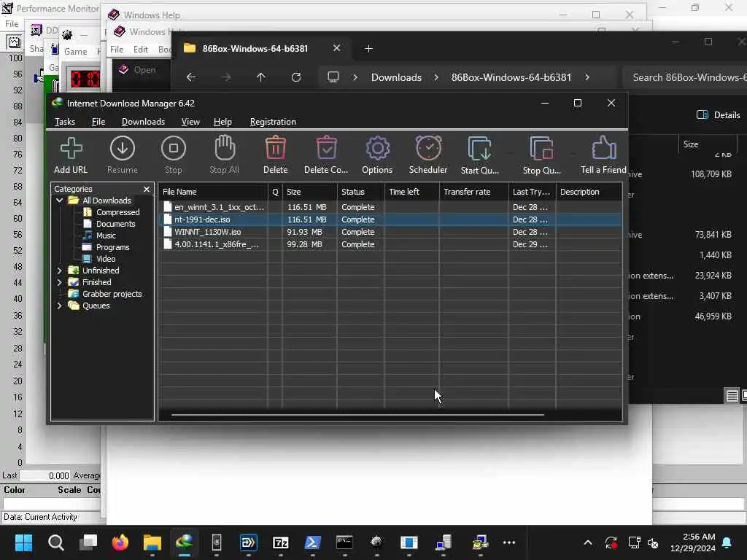Click the Tell a Friend icon
The image size is (747, 560).
point(603,147)
